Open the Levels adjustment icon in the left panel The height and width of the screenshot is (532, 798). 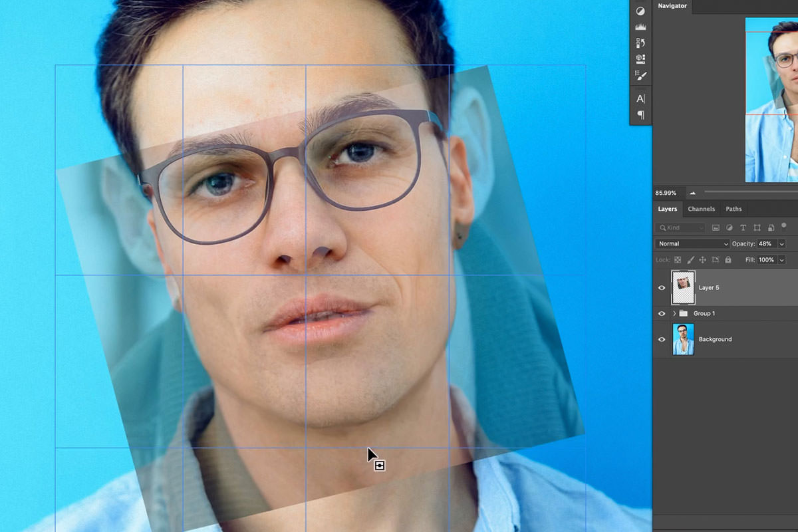pos(640,25)
